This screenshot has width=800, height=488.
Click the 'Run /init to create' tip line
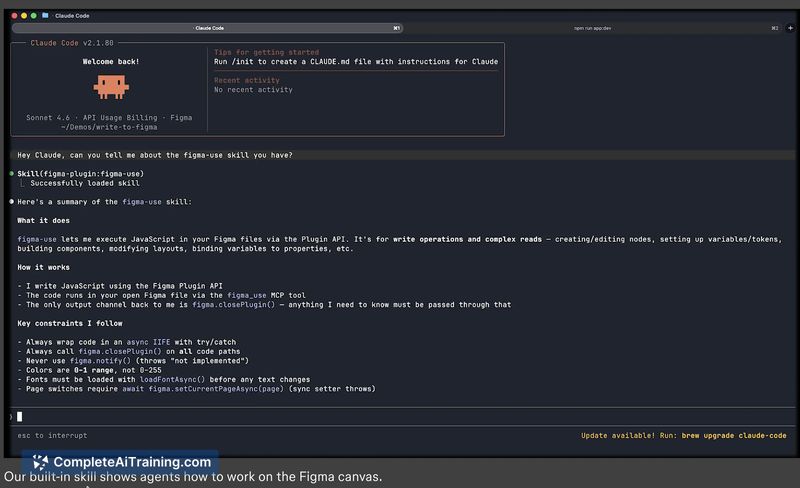pyautogui.click(x=356, y=61)
